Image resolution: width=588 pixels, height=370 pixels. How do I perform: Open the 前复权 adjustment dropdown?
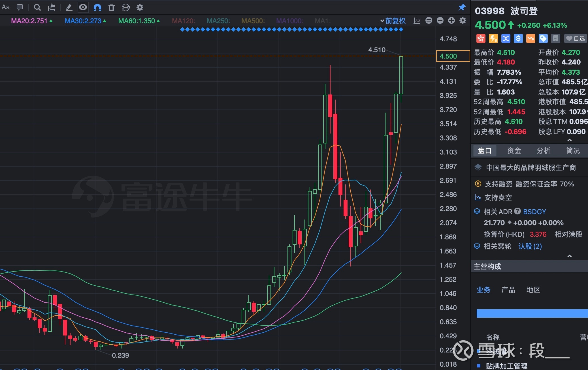393,21
